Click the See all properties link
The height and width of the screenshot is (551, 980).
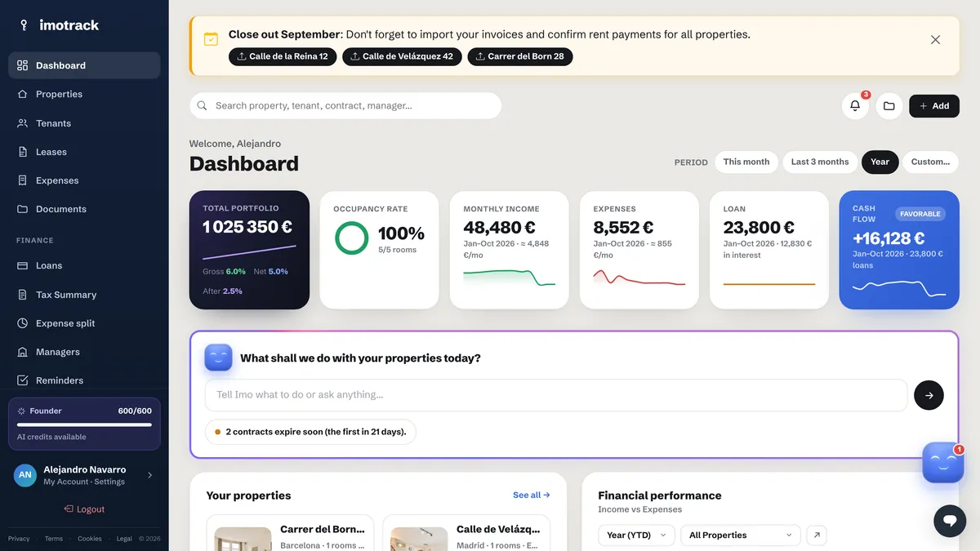tap(532, 495)
